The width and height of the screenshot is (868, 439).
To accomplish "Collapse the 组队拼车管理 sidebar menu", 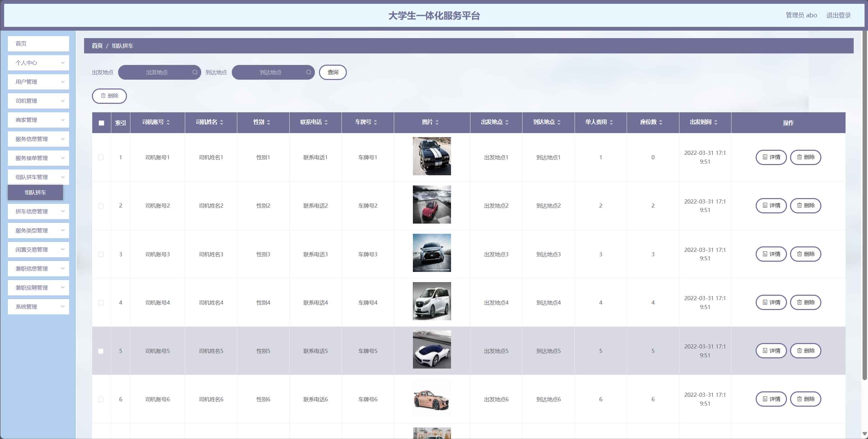I will (x=38, y=177).
